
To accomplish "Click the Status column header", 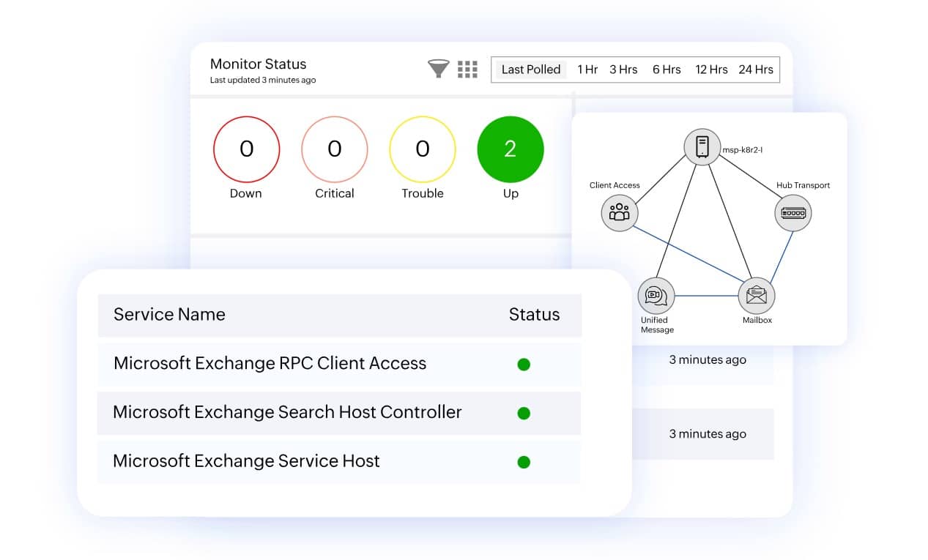I will click(x=534, y=315).
